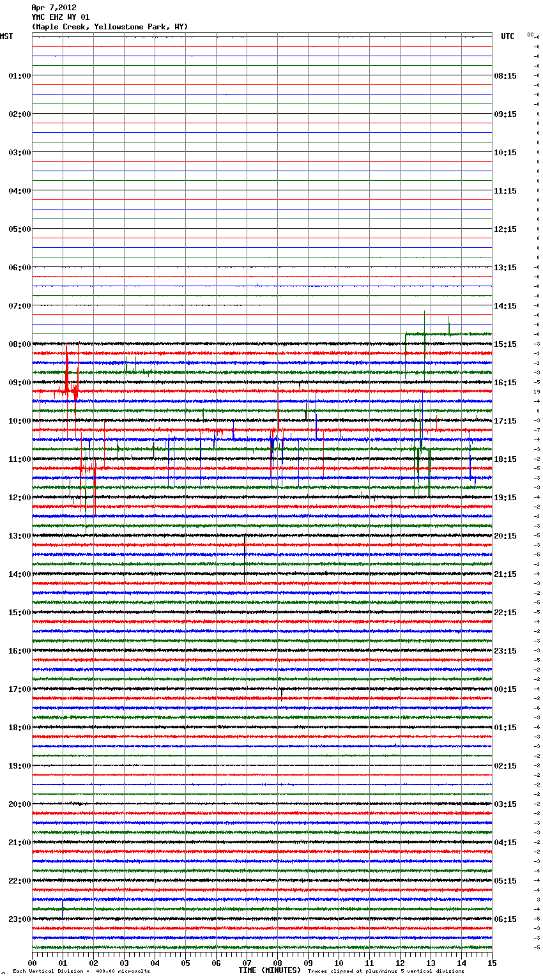Viewport: 543px width, 980px height.
Task: Click the '20:15' UTC time label
Action: (x=505, y=536)
